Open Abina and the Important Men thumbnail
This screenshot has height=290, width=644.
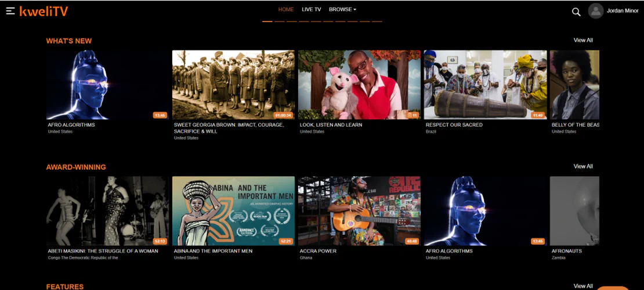(x=233, y=211)
